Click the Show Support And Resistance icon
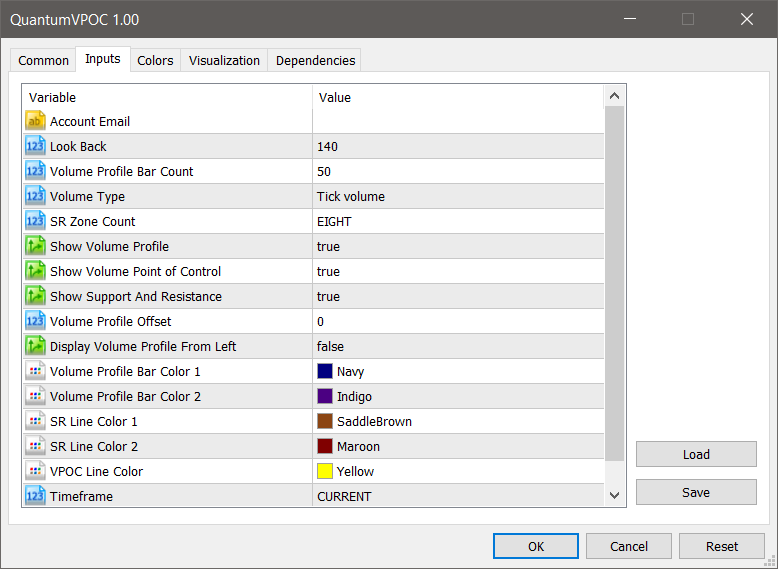 [x=35, y=296]
